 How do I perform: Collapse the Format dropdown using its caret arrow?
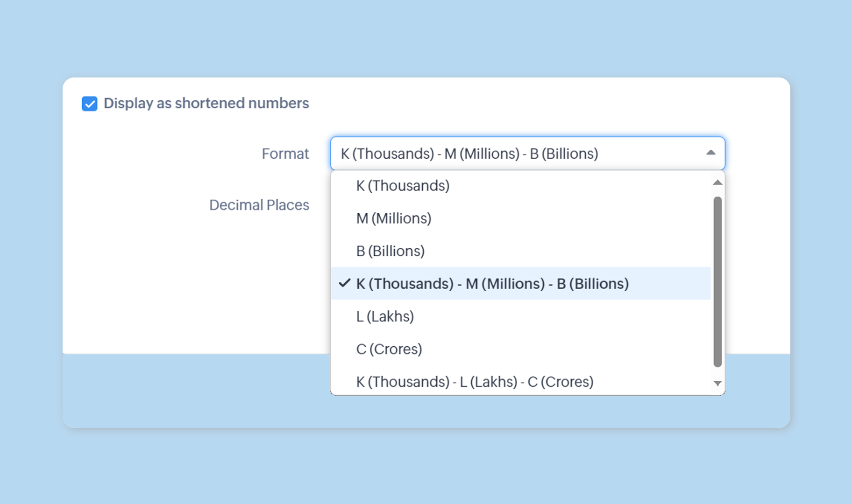(710, 153)
